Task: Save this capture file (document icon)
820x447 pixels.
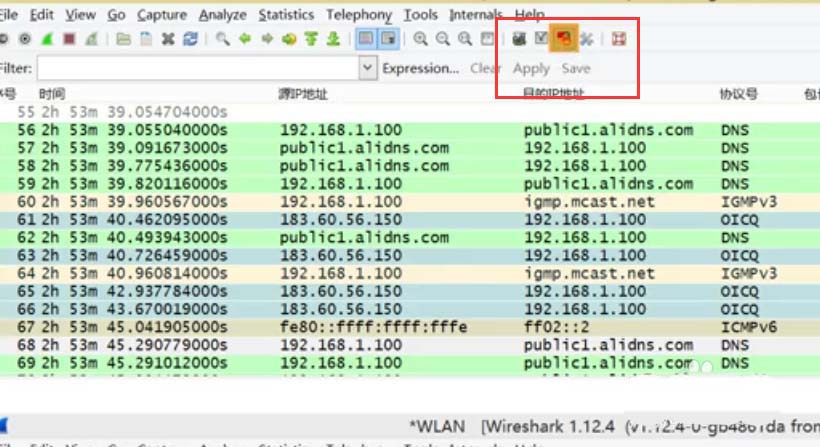Action: coord(146,39)
